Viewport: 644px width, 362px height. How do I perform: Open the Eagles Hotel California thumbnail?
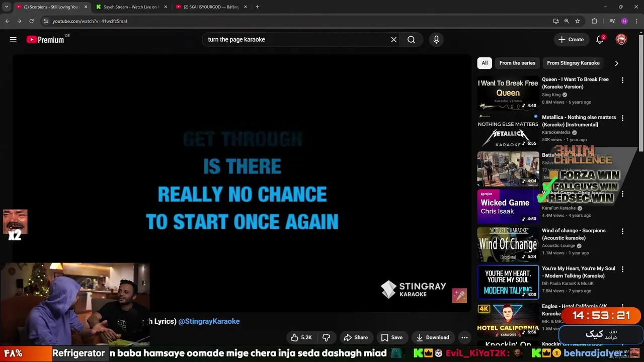pos(508,320)
